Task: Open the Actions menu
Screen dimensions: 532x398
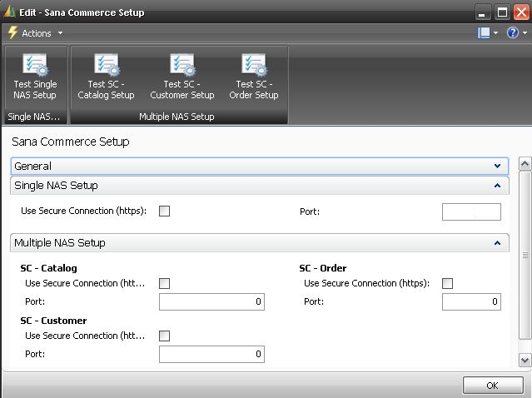Action: [37, 33]
